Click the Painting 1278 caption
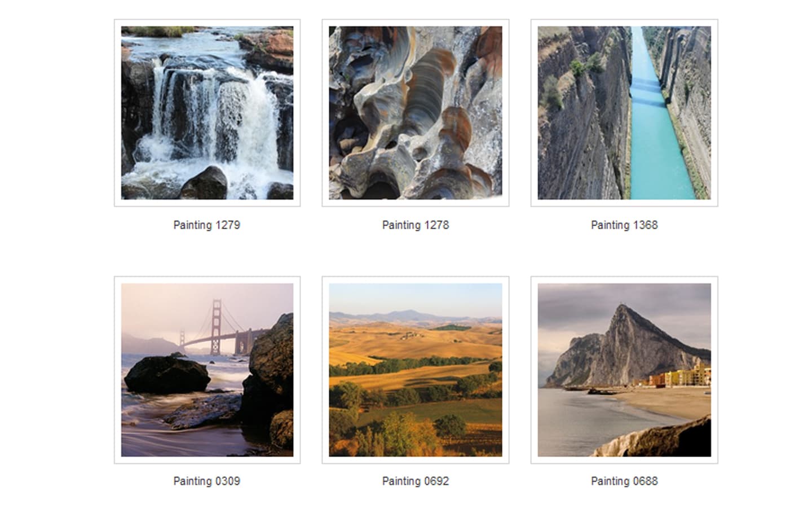The height and width of the screenshot is (508, 812). [x=416, y=225]
